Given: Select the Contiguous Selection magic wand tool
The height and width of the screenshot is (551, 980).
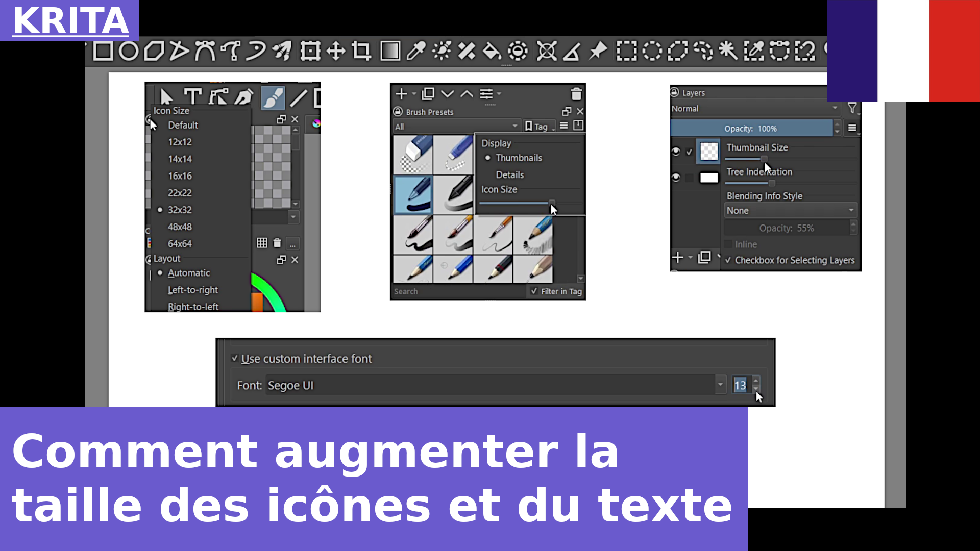Looking at the screenshot, I should 728,51.
